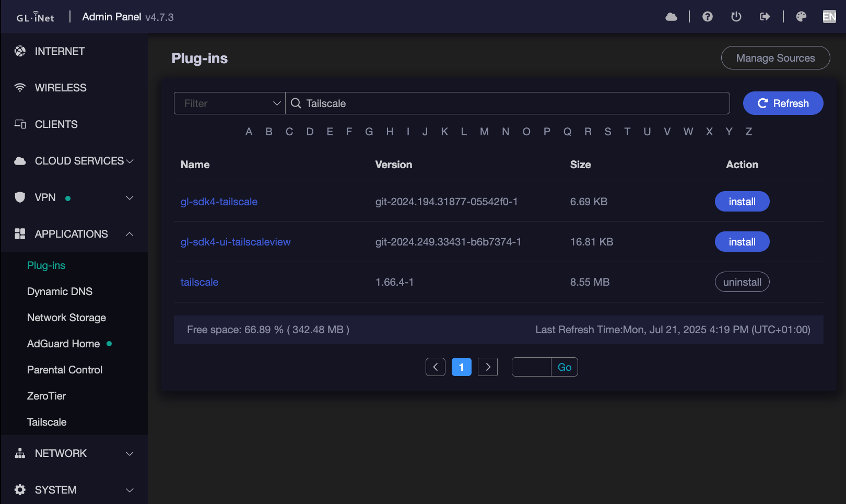846x504 pixels.
Task: Open ZeroTier in the sidebar
Action: click(x=46, y=396)
